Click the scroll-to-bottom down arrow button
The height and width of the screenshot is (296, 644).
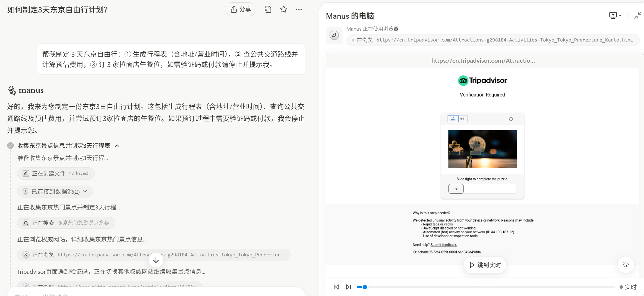[x=156, y=260]
